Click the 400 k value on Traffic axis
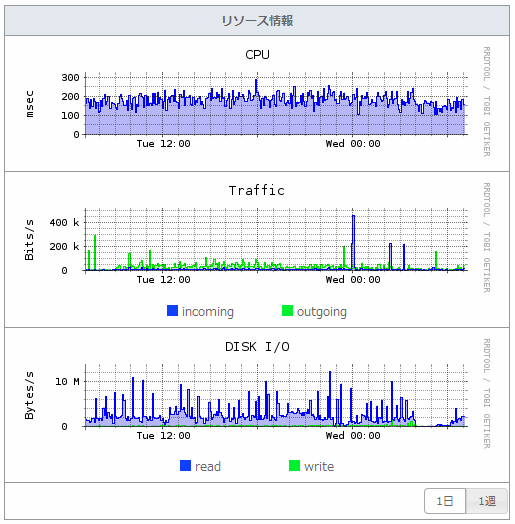Image resolution: width=515 pixels, height=524 pixels. tap(65, 222)
